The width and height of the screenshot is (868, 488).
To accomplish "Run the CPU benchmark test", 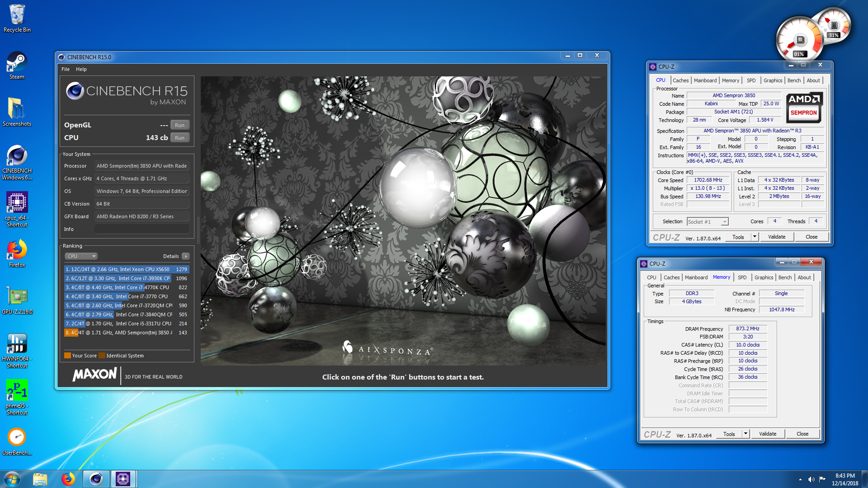I will [179, 138].
